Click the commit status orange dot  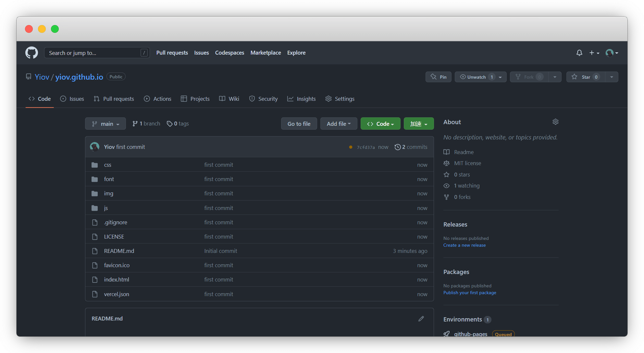coord(351,147)
